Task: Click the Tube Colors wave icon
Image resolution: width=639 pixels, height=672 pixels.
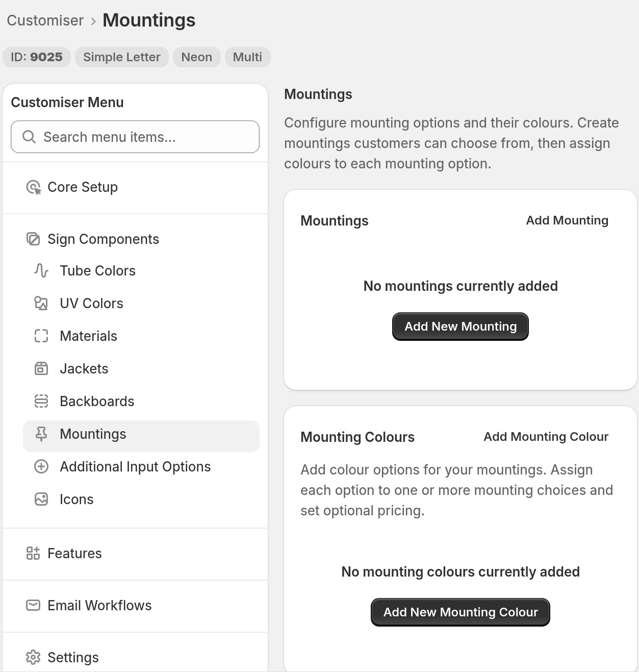Action: [x=41, y=270]
